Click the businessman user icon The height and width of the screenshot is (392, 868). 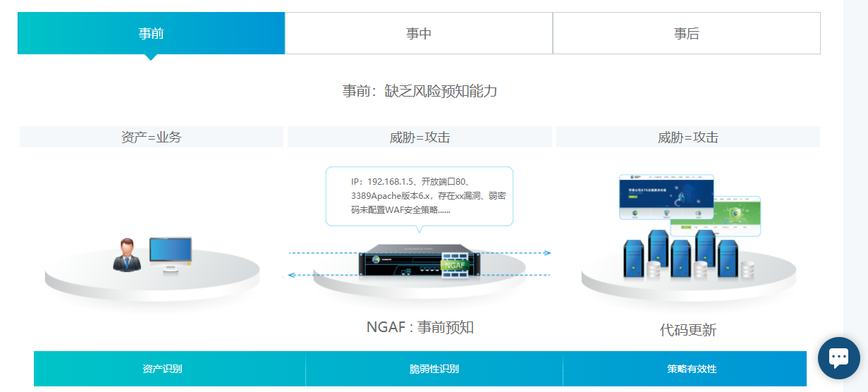click(127, 255)
